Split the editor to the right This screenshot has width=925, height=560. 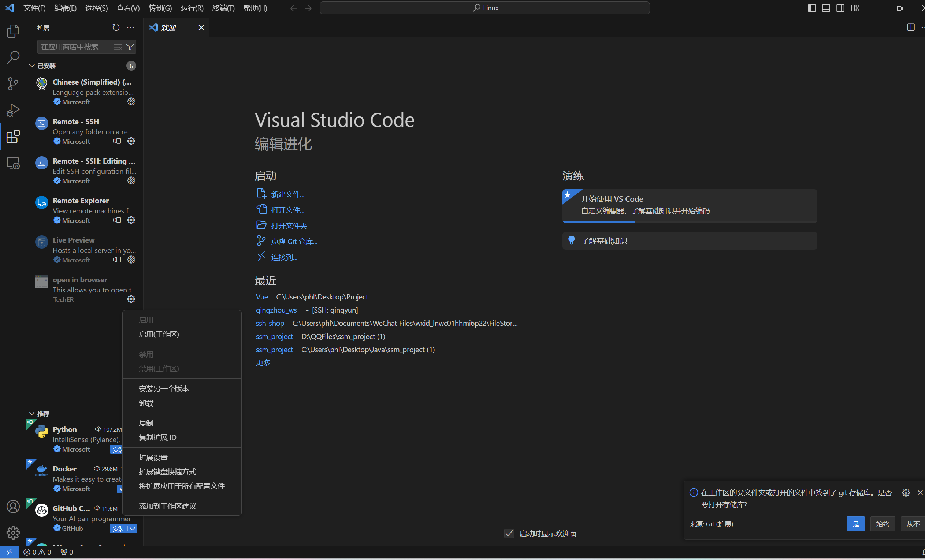coord(911,27)
